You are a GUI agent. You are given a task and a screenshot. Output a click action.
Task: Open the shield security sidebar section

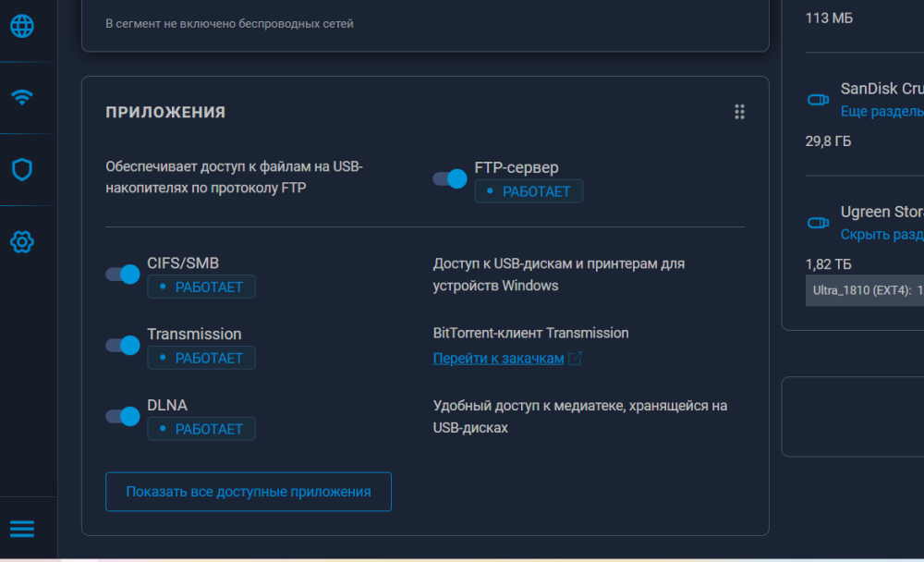coord(22,169)
